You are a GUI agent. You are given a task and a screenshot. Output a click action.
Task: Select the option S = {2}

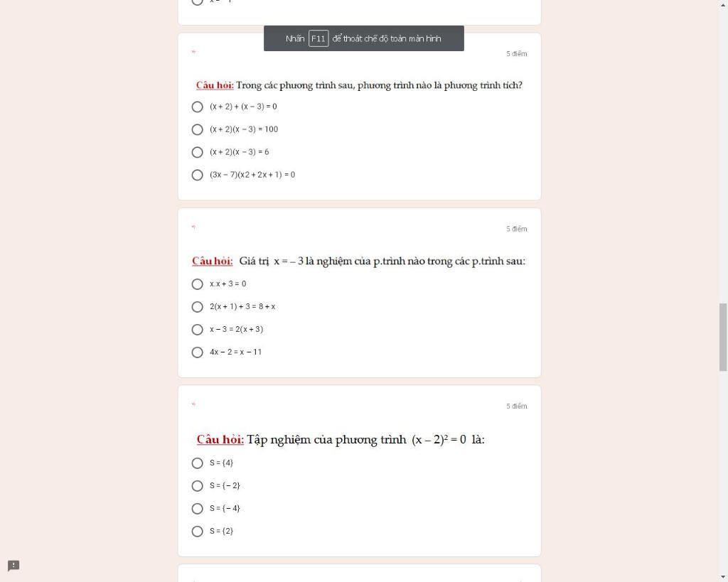click(x=198, y=532)
